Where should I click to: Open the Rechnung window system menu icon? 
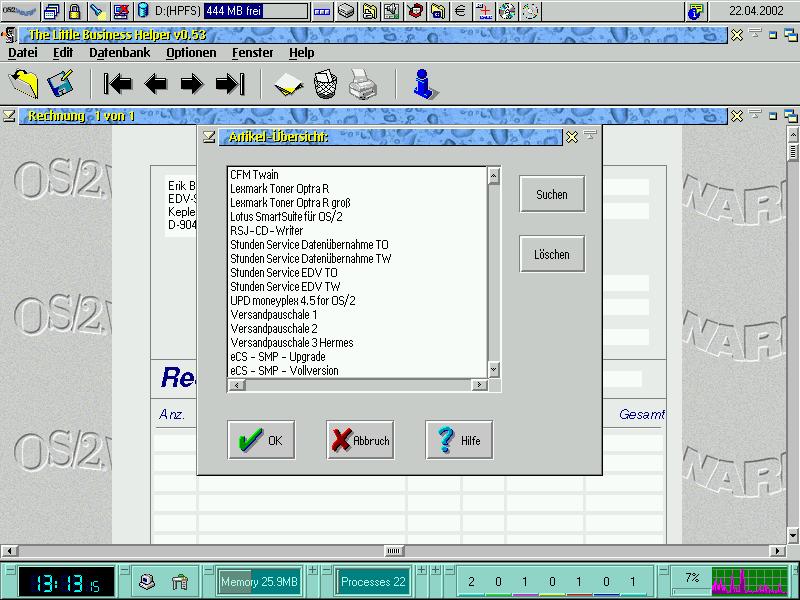click(9, 116)
